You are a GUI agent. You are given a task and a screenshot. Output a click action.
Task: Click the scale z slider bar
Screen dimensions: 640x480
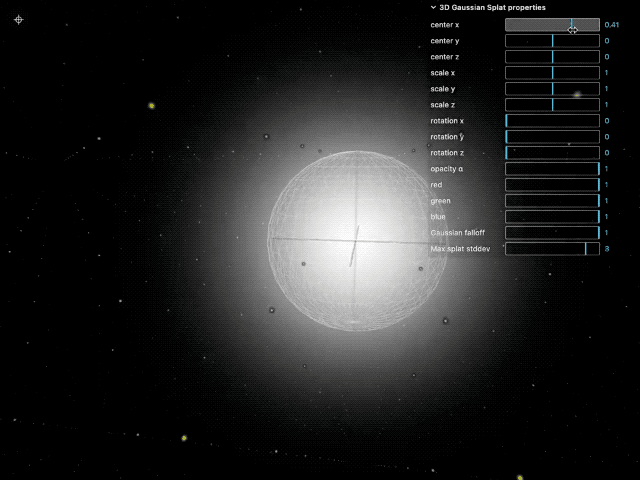[552, 105]
